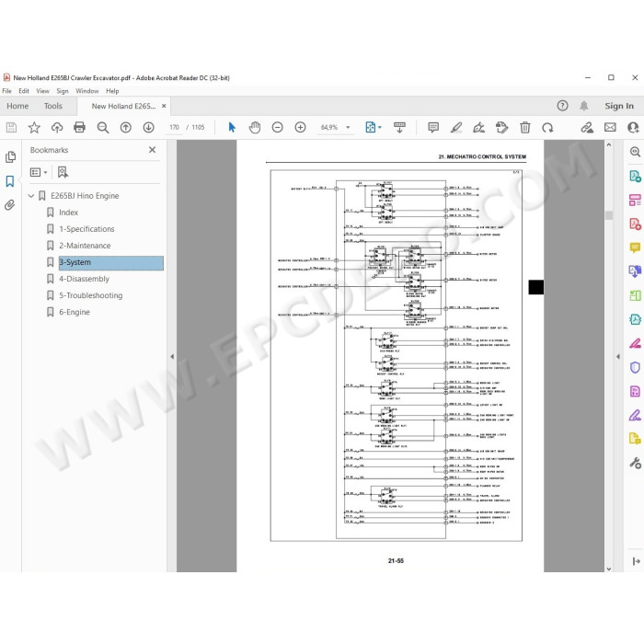Screen dimensions: 644x644
Task: Open the More Tools wrench icon
Action: (x=635, y=464)
